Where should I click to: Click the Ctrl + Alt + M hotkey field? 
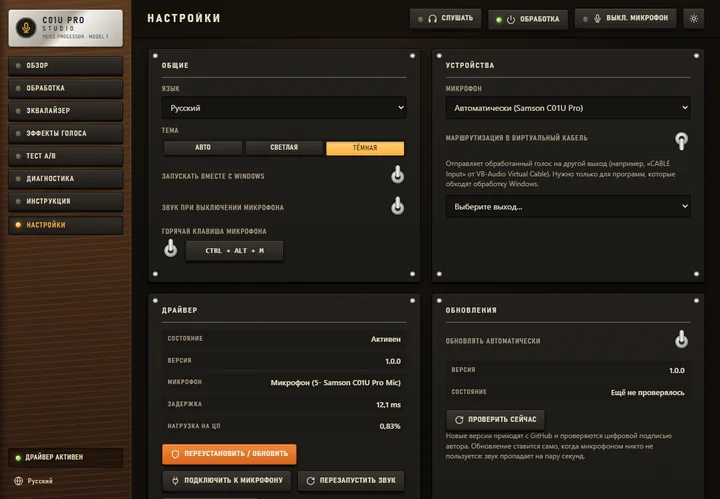click(234, 251)
